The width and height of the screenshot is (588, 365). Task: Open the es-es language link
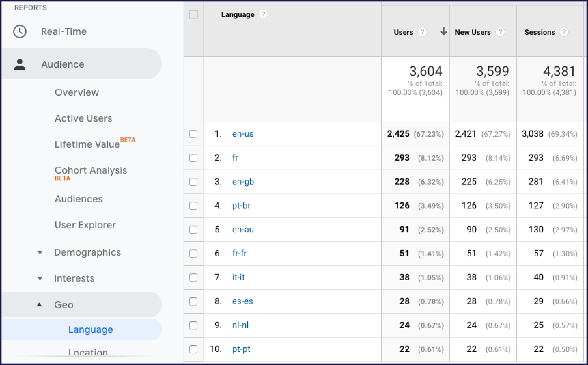(x=242, y=301)
